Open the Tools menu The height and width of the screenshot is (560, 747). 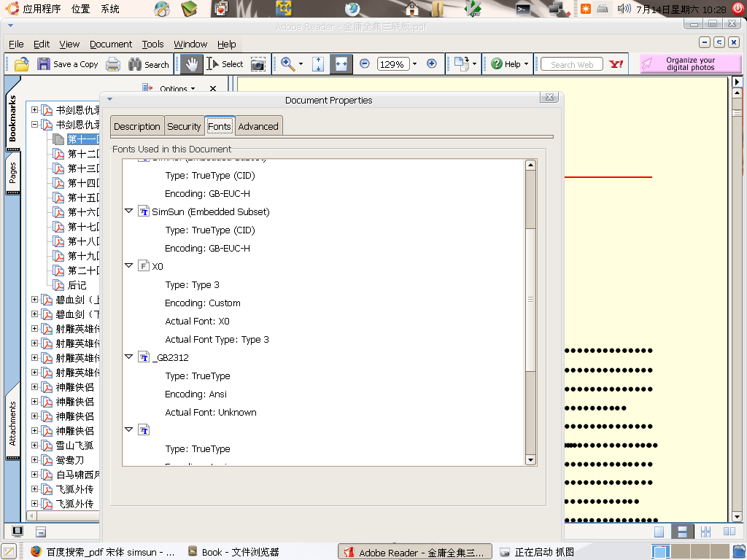[153, 44]
